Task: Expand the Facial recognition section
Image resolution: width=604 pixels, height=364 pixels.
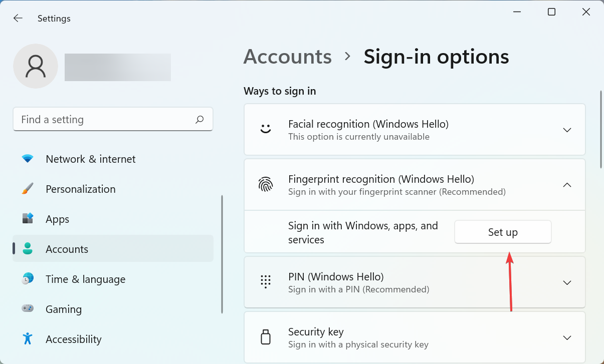Action: [x=567, y=130]
